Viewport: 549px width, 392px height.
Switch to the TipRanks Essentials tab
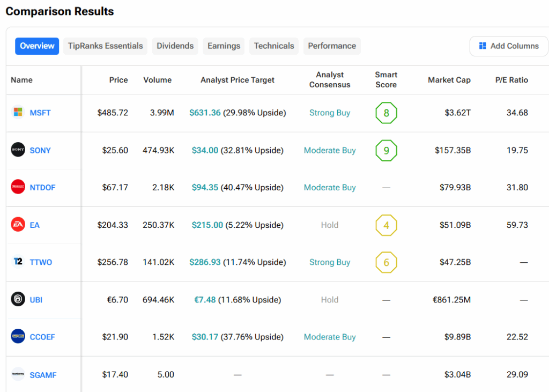click(106, 46)
